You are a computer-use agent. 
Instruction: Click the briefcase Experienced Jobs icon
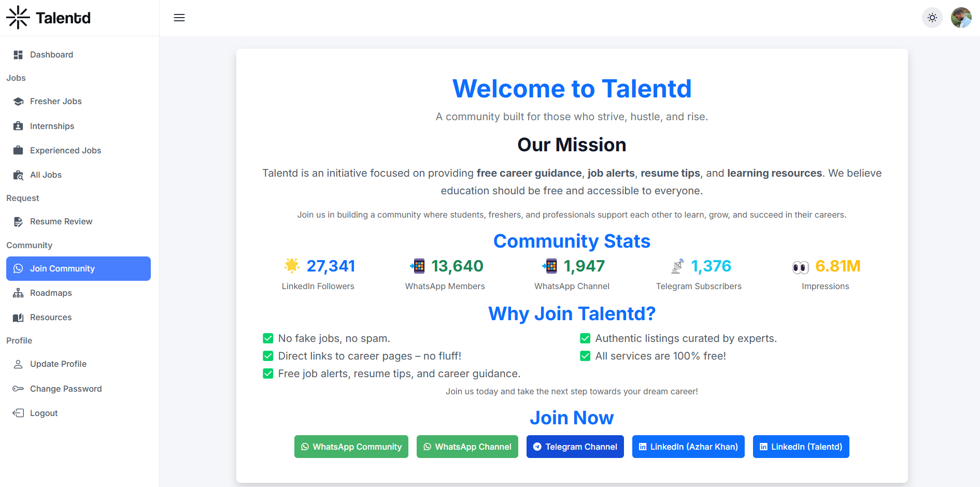[x=18, y=150]
